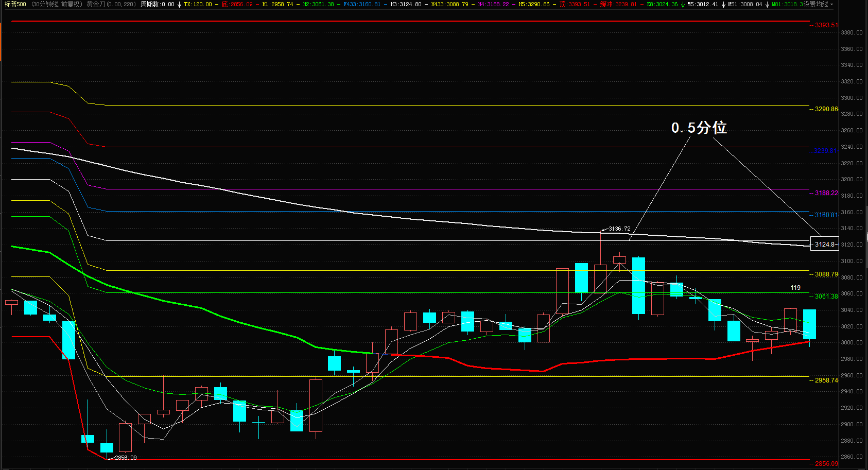Click the M81:3018.3 moving average value

pyautogui.click(x=787, y=4)
